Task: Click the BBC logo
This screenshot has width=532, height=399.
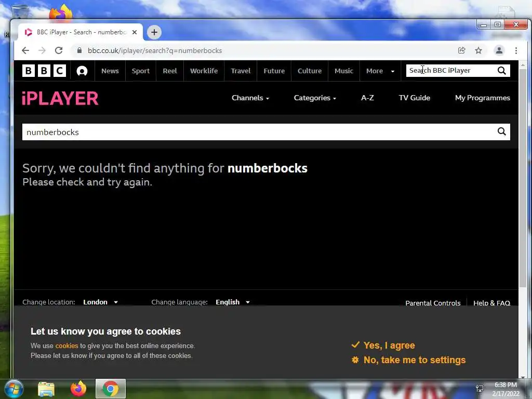Action: 44,71
